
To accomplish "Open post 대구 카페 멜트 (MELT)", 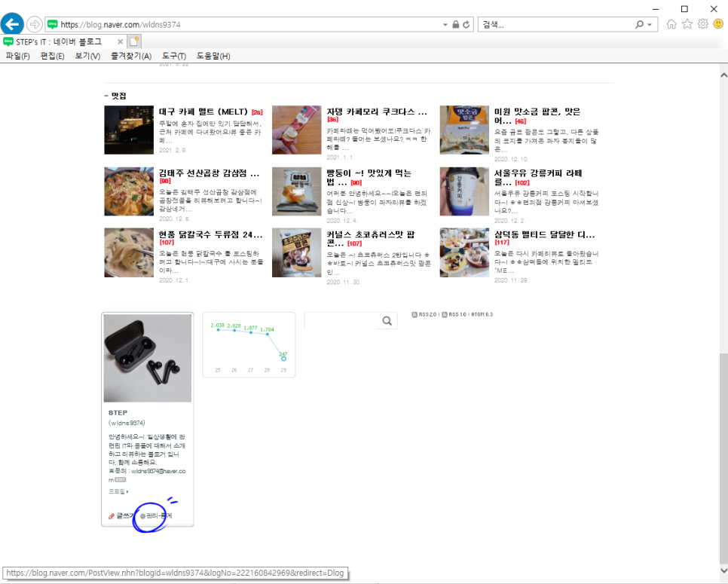I will click(x=203, y=112).
